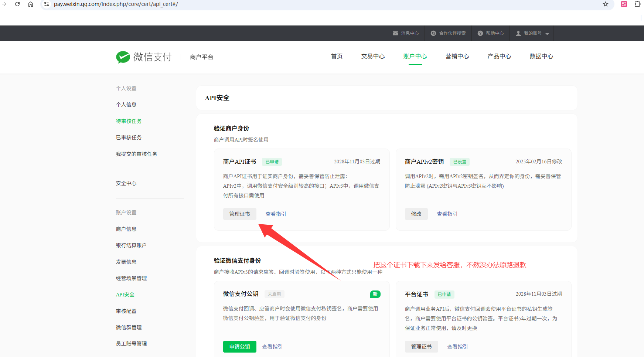This screenshot has height=357, width=644.
Task: Open the browser extensions puzzle icon
Action: tap(637, 4)
